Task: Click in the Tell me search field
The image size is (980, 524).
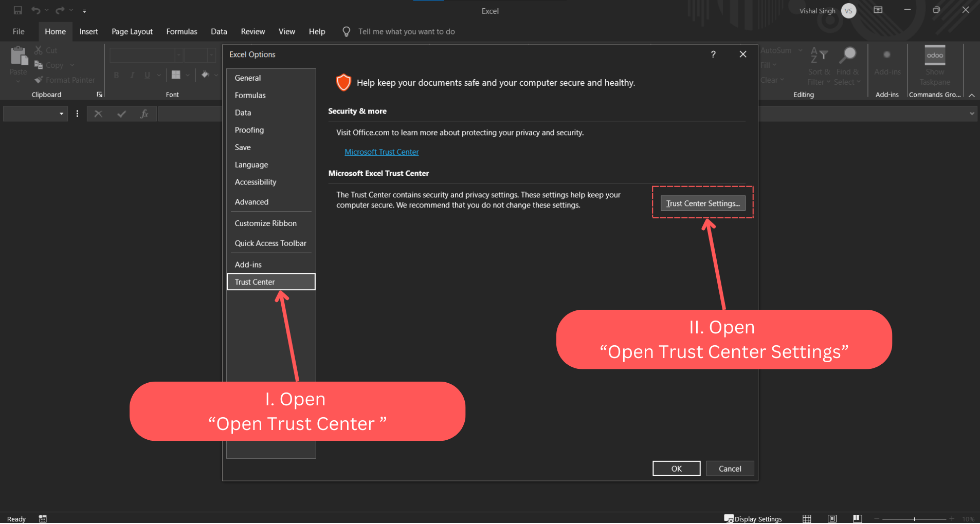Action: point(406,32)
